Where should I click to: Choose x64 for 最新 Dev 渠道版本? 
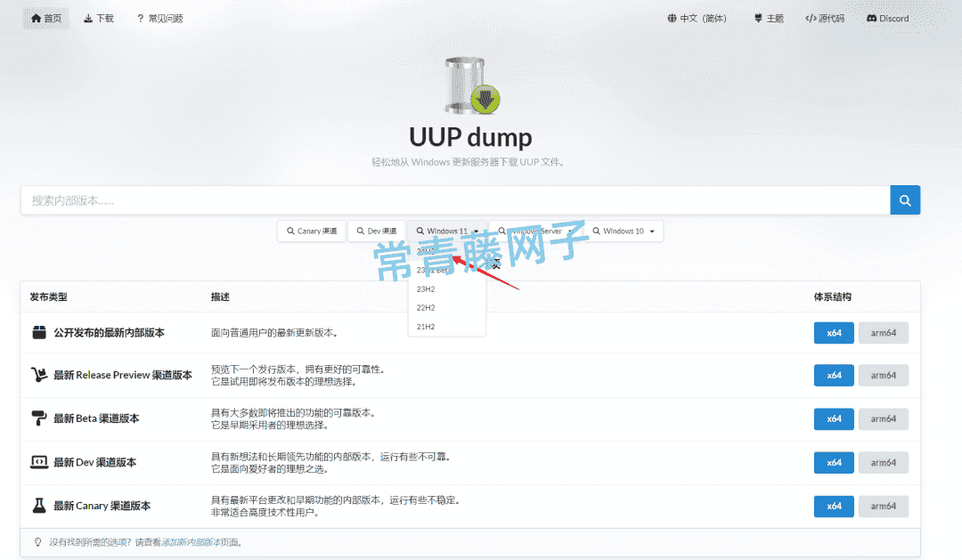coord(834,462)
